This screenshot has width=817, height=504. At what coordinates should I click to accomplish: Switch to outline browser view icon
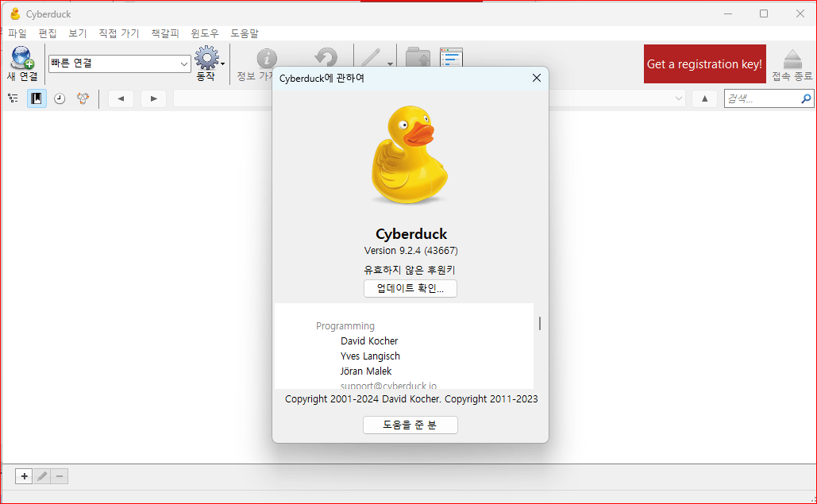tap(13, 98)
